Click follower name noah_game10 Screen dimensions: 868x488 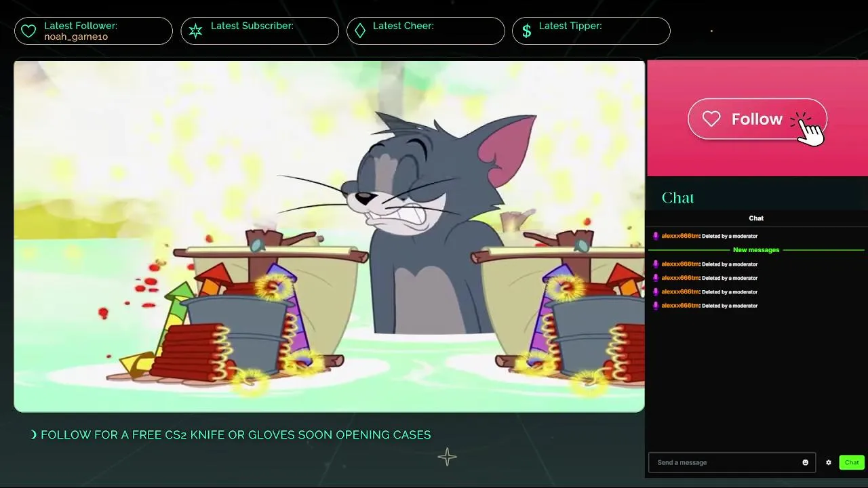76,37
